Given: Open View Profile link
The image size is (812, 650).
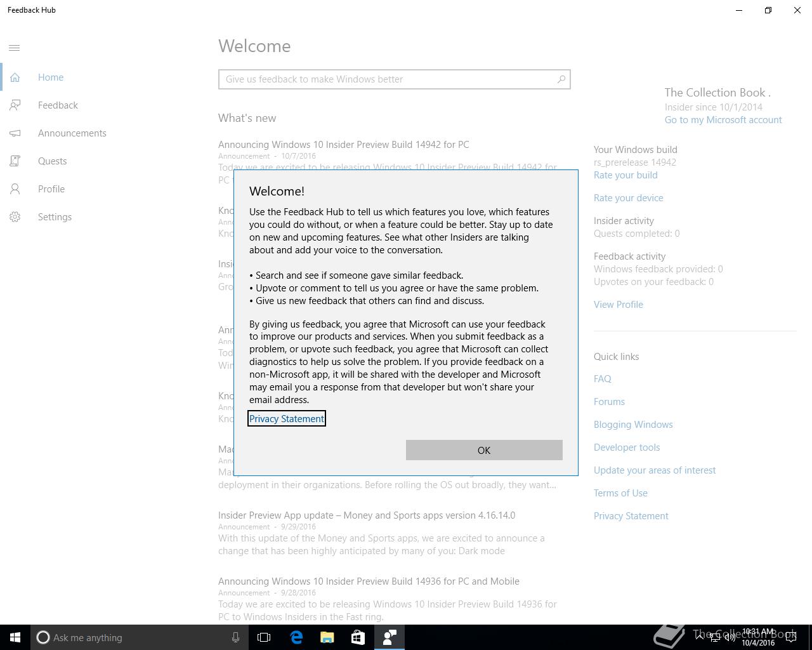Looking at the screenshot, I should (619, 305).
